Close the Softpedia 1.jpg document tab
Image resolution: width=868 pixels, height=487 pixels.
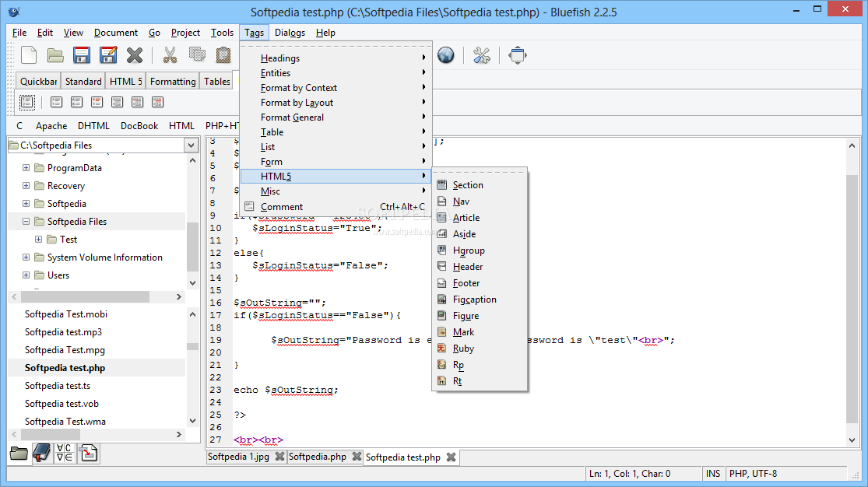point(279,457)
